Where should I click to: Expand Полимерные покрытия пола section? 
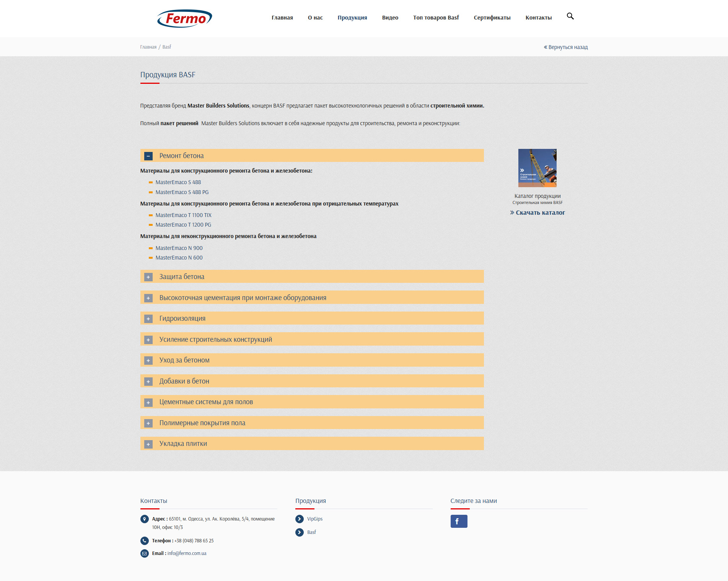[148, 423]
